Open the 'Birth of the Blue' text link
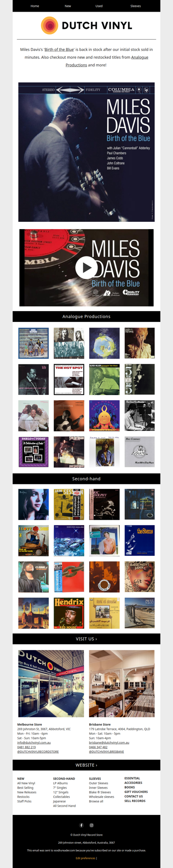This screenshot has height=868, width=173. pyautogui.click(x=59, y=50)
